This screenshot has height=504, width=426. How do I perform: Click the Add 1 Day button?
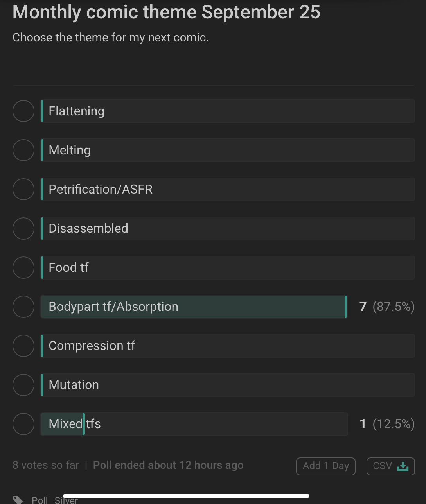coord(325,466)
